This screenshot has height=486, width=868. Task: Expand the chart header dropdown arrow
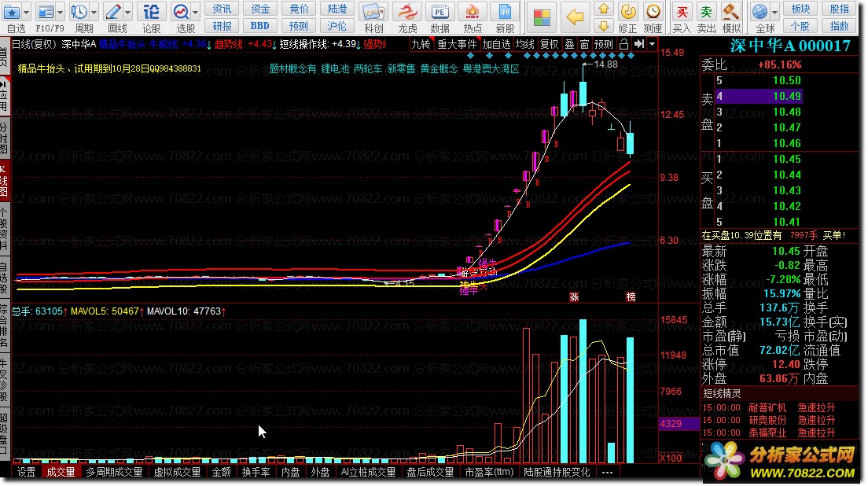pos(652,44)
